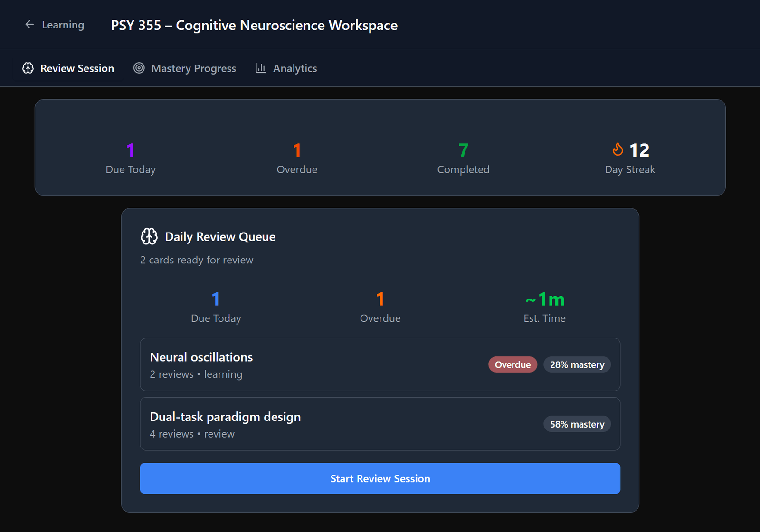Switch to the Analytics tab
The image size is (760, 532).
(x=286, y=68)
